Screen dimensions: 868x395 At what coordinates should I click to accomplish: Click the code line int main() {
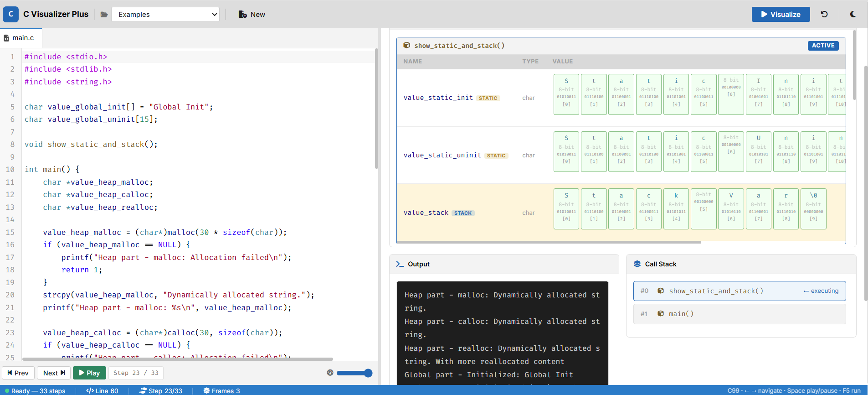52,170
